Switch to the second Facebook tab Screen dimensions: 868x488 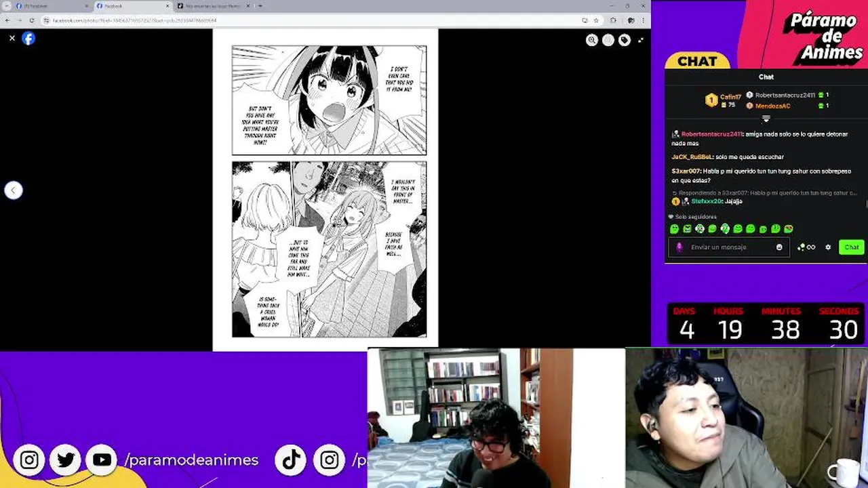click(132, 5)
